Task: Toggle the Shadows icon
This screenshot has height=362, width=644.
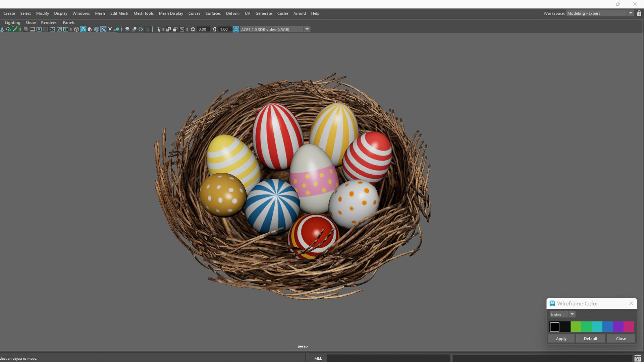Action: coord(117,29)
